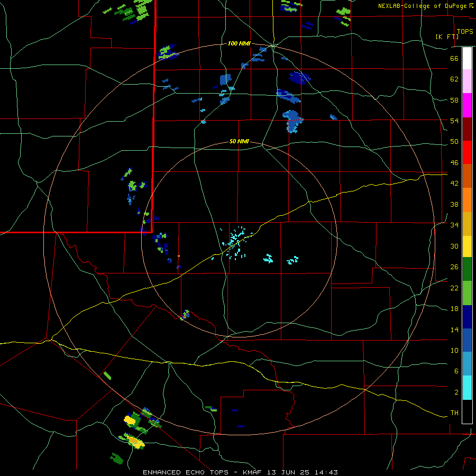476x476 pixels.
Task: Click the 50 NMI range ring label
Action: point(239,141)
